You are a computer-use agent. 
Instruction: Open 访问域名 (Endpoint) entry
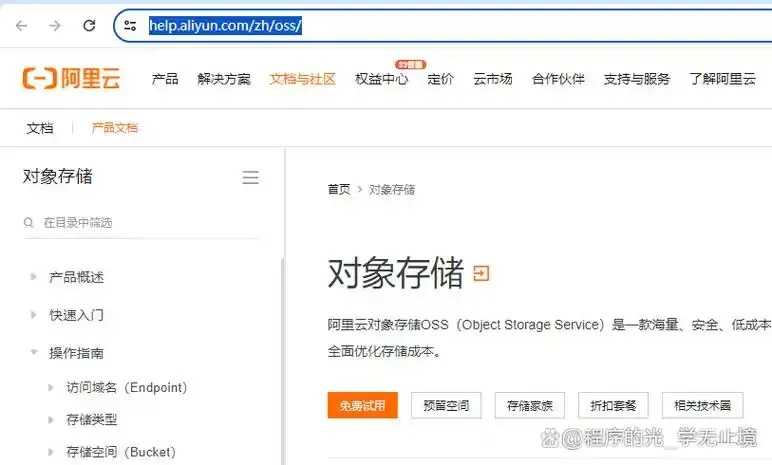coord(127,388)
